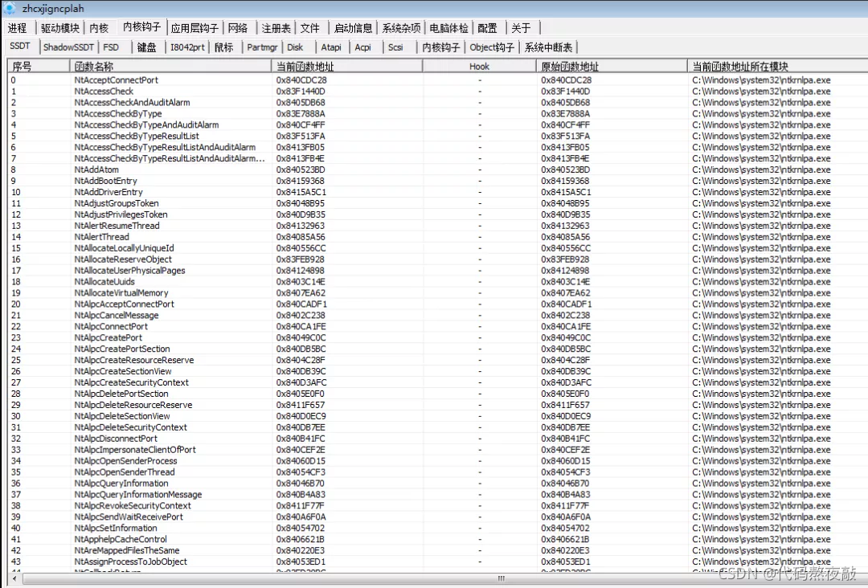Select the NtAlpcOpenSenderProcess row

(x=439, y=461)
